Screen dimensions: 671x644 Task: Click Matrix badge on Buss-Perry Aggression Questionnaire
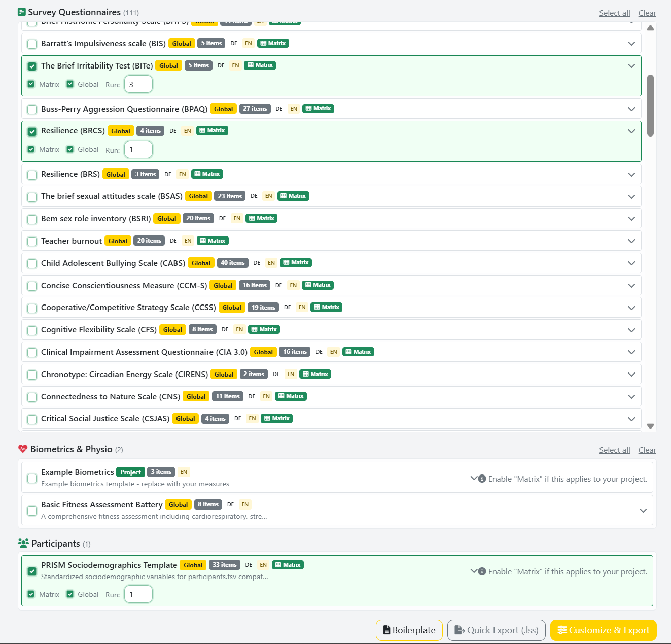[x=318, y=109]
